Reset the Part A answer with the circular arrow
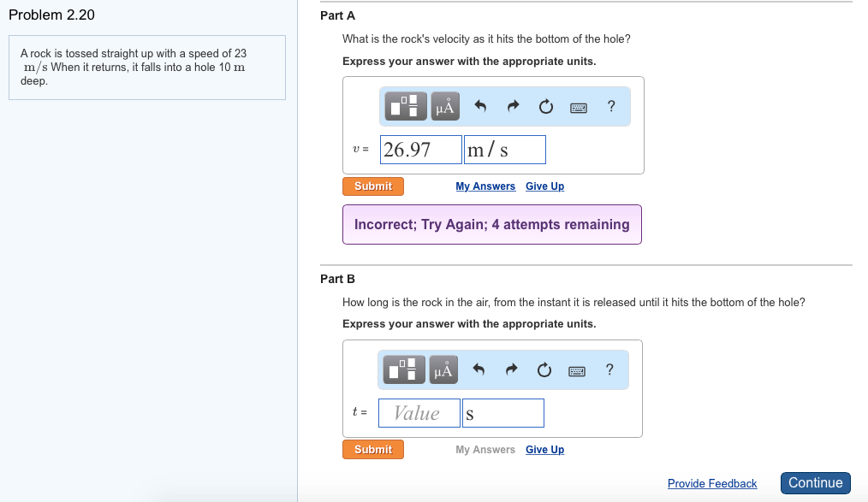Viewport: 868px width, 502px height. (545, 107)
